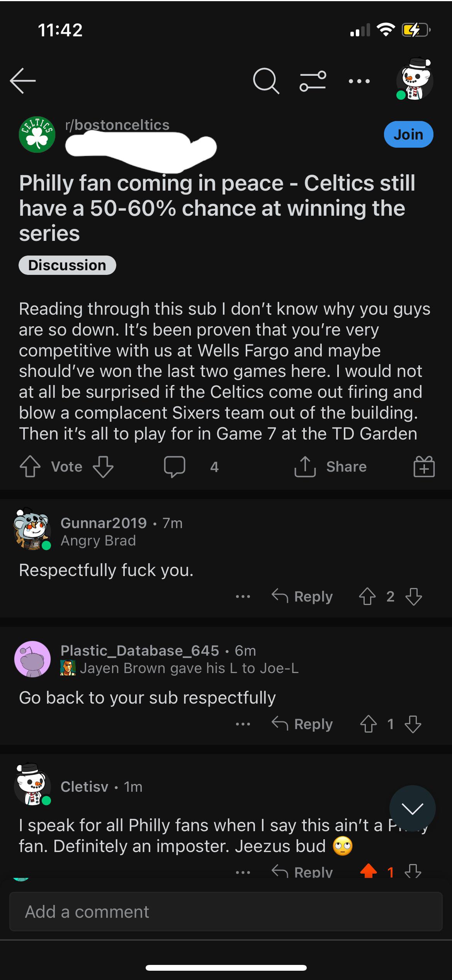Image resolution: width=452 pixels, height=980 pixels.
Task: Open the search magnifier icon
Action: [266, 81]
